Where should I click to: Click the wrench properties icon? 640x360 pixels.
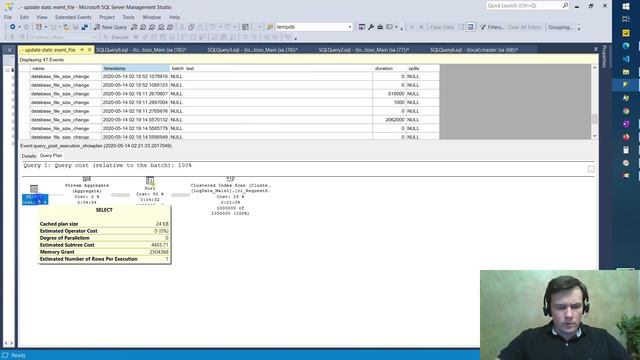click(371, 27)
